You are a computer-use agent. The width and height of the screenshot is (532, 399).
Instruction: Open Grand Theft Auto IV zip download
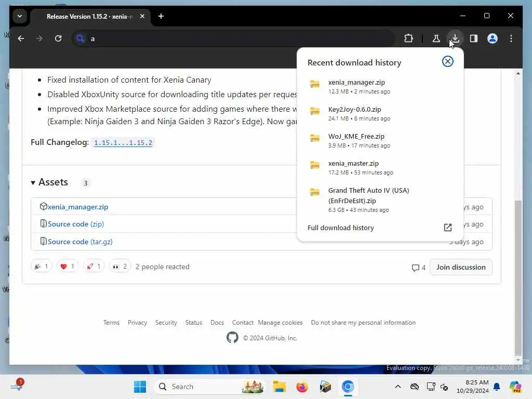point(380,200)
